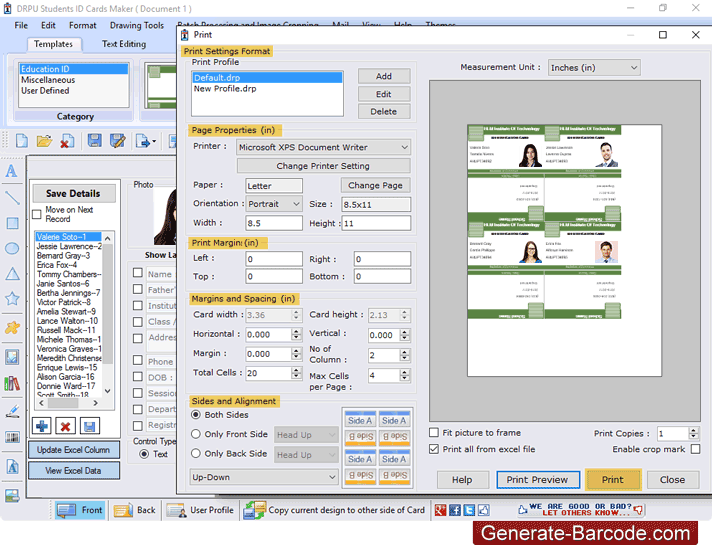Screen dimensions: 712x545
Task: Click the Change Page button
Action: (x=376, y=185)
